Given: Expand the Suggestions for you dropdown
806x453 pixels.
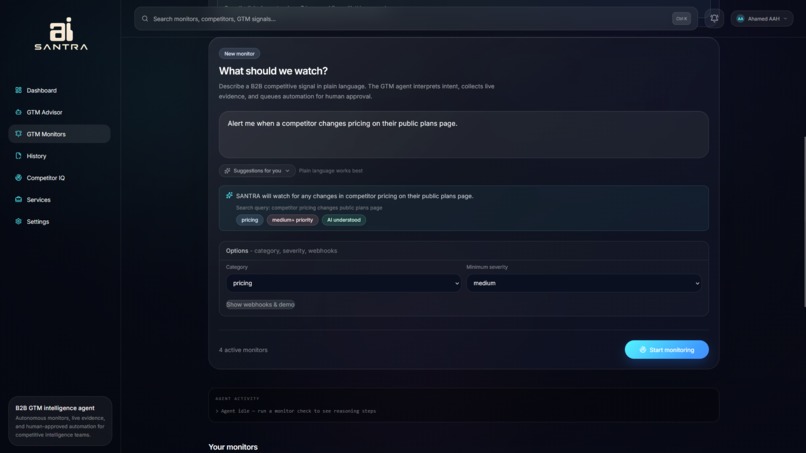Looking at the screenshot, I should tap(257, 171).
